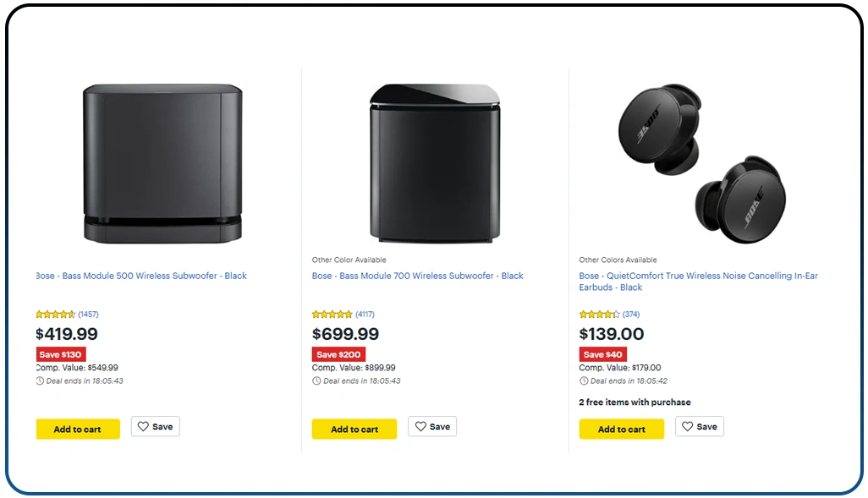Open QuietComfort True Wireless Earbuds link
The image size is (868, 498).
tap(698, 276)
